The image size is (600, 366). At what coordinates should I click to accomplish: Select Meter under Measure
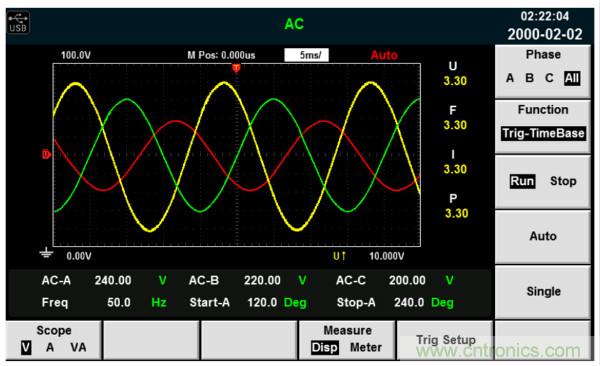(366, 347)
